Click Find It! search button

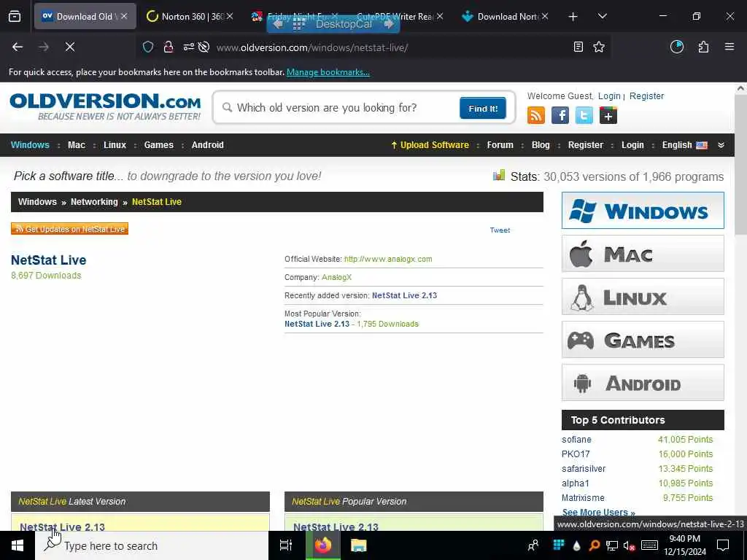[x=483, y=109]
